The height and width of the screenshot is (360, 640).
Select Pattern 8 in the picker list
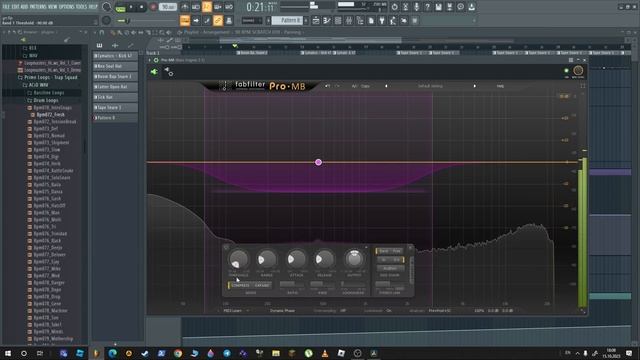pos(116,118)
